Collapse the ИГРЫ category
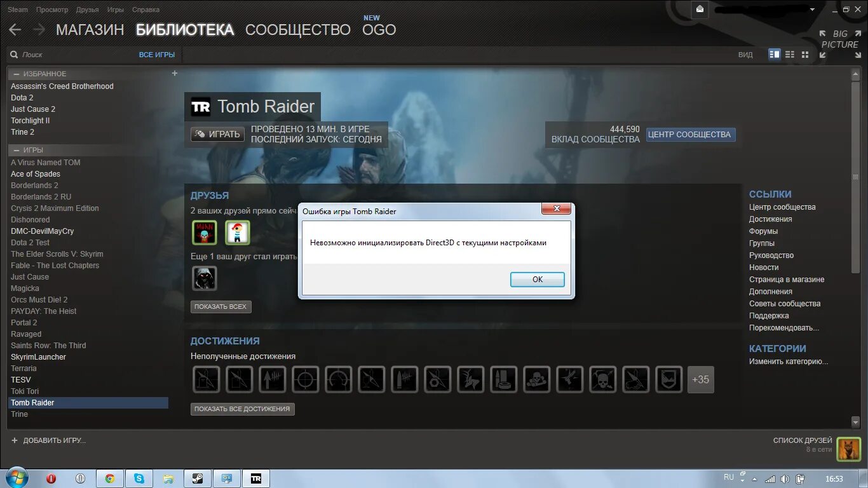This screenshot has width=868, height=488. click(x=17, y=150)
